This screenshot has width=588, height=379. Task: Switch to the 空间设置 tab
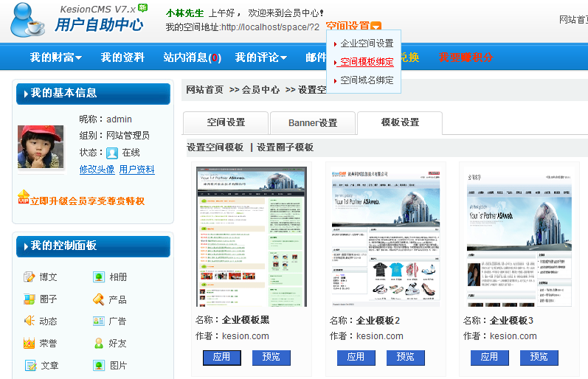click(226, 123)
